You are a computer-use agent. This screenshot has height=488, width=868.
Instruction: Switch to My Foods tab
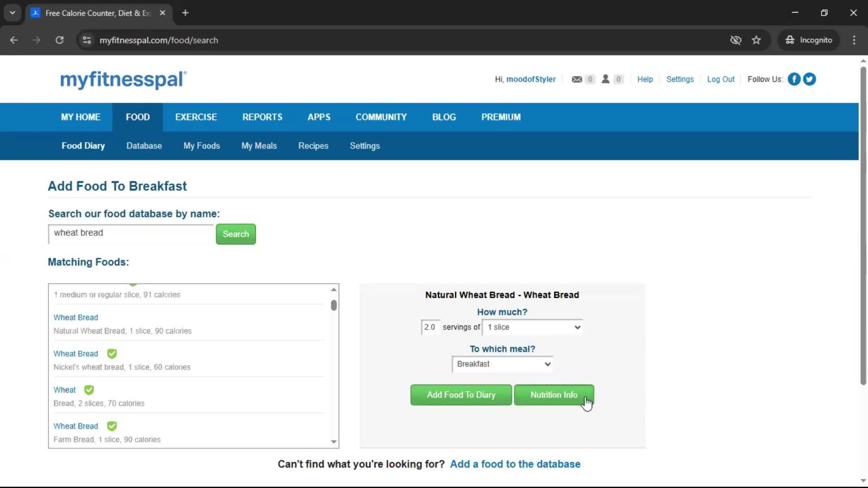point(202,146)
